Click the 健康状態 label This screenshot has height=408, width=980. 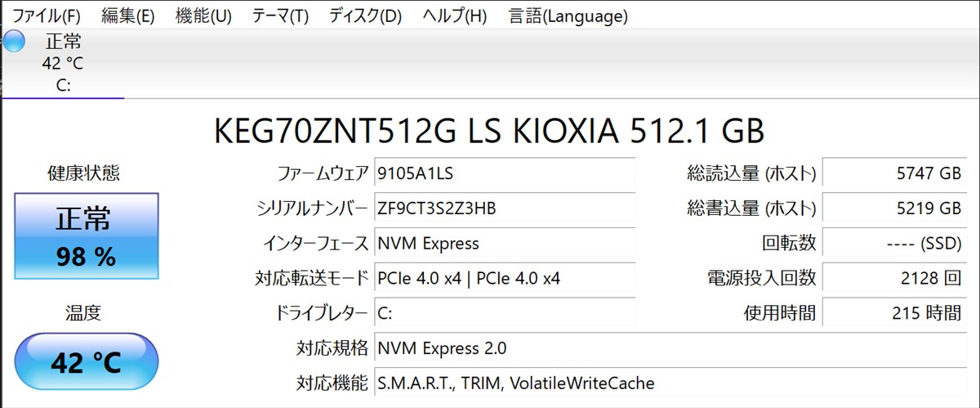click(x=84, y=173)
